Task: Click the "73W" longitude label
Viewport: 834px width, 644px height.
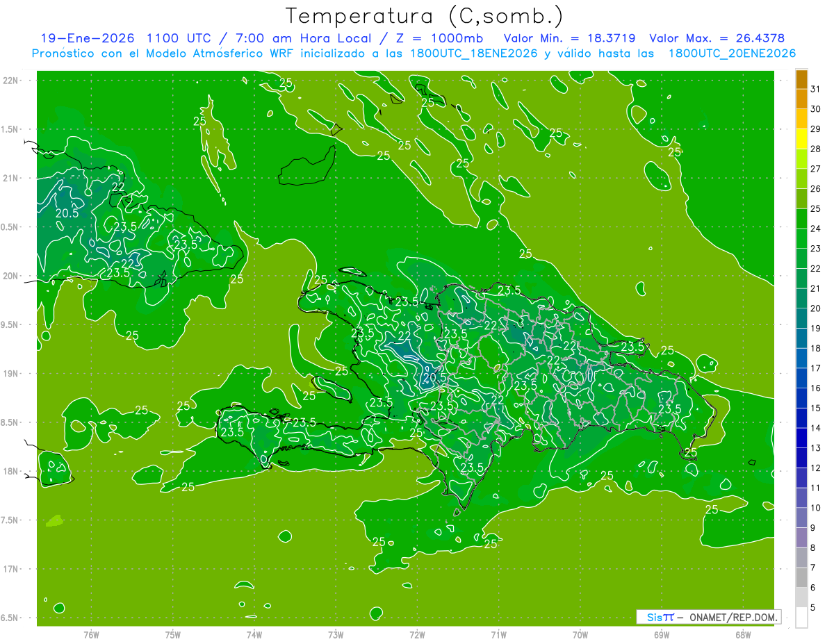Action: [x=336, y=635]
